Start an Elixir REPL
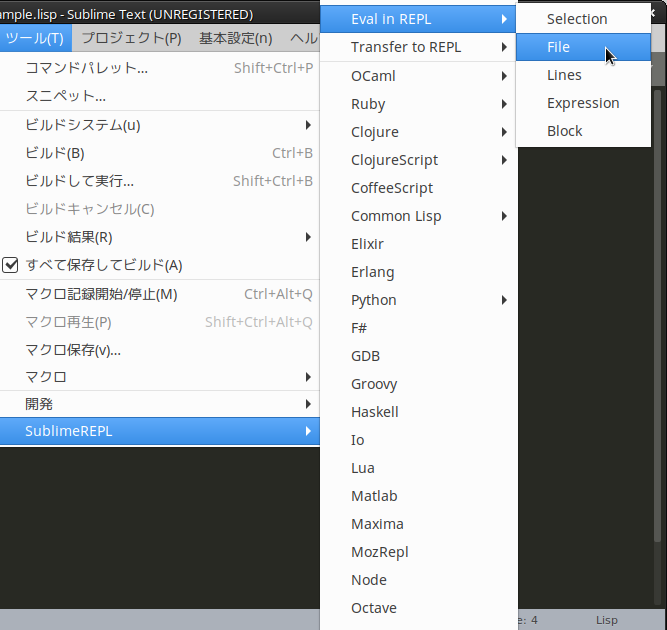The image size is (667, 630). tap(419, 244)
